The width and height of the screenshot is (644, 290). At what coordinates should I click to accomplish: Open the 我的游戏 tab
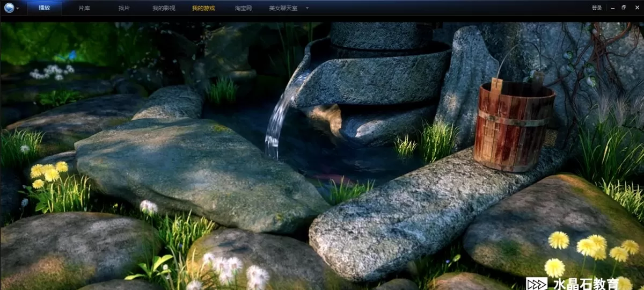[x=203, y=8]
